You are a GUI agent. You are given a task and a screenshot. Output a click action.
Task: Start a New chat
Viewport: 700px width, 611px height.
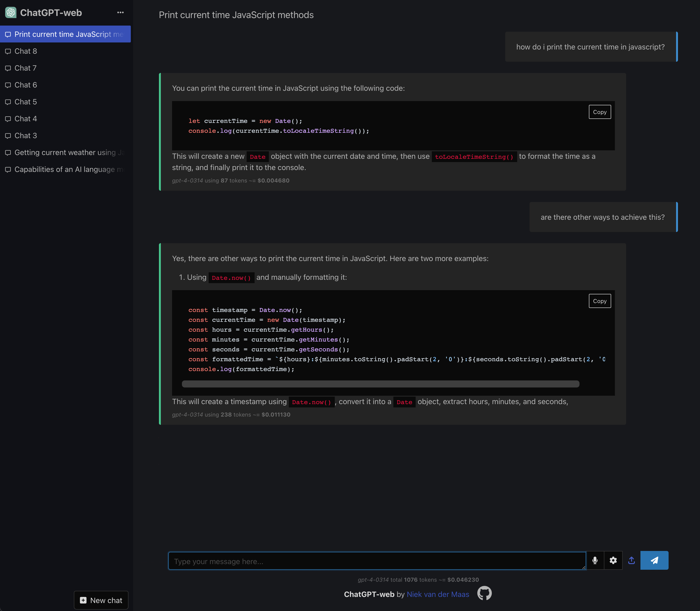click(x=101, y=600)
